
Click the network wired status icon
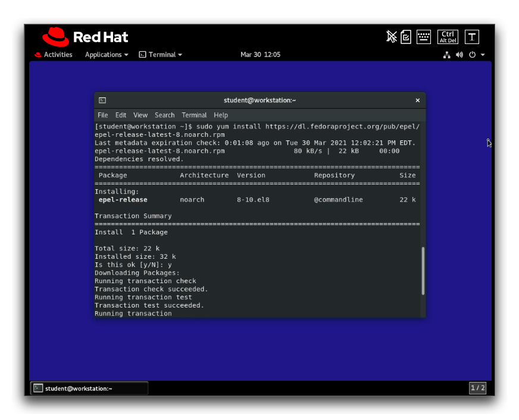click(447, 55)
